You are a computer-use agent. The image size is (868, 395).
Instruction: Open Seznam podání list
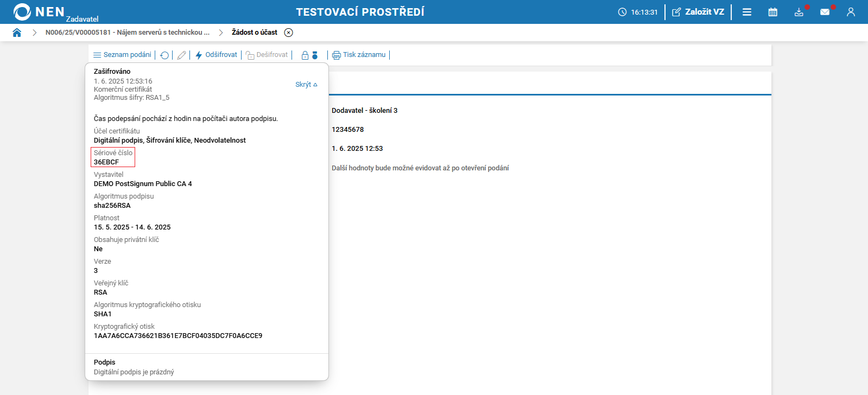pos(122,55)
